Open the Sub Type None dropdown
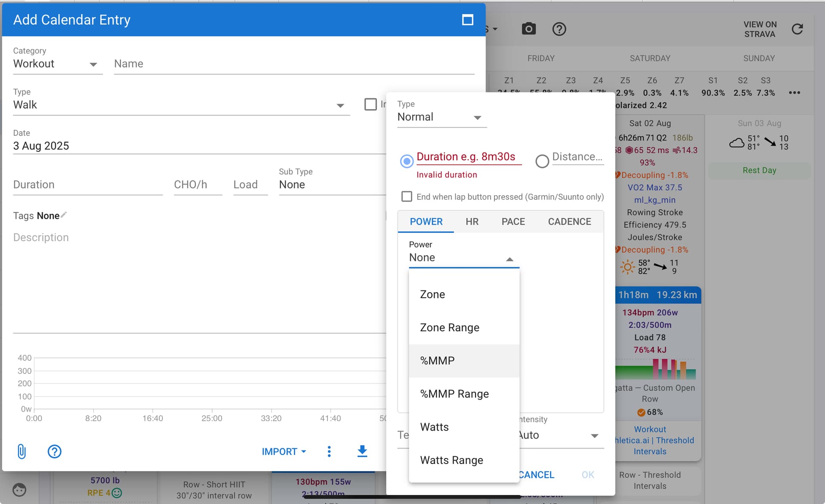 (x=332, y=185)
